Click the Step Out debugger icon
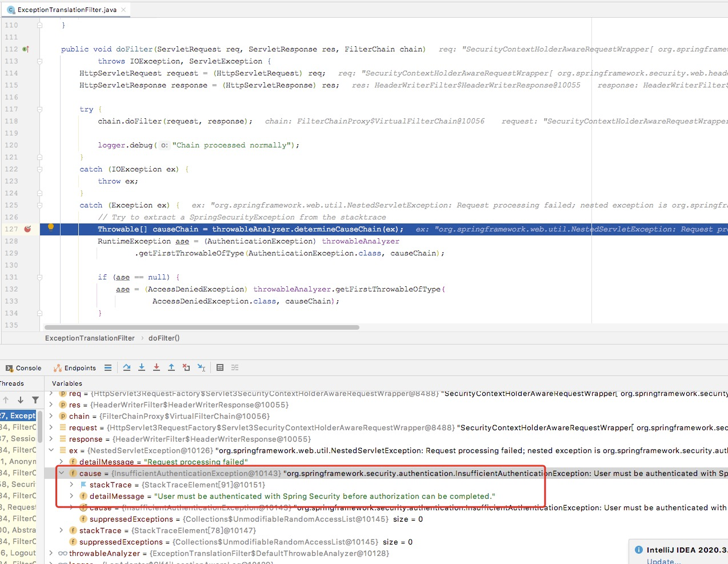 coord(173,368)
